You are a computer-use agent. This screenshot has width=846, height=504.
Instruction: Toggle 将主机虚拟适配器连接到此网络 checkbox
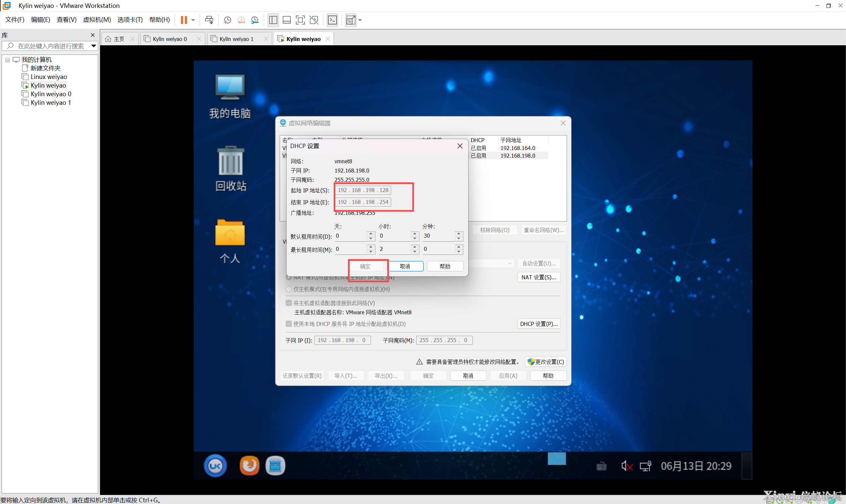(289, 303)
